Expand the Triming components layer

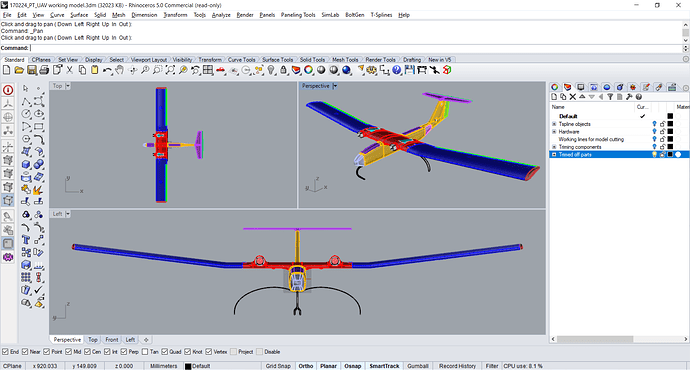(x=554, y=147)
